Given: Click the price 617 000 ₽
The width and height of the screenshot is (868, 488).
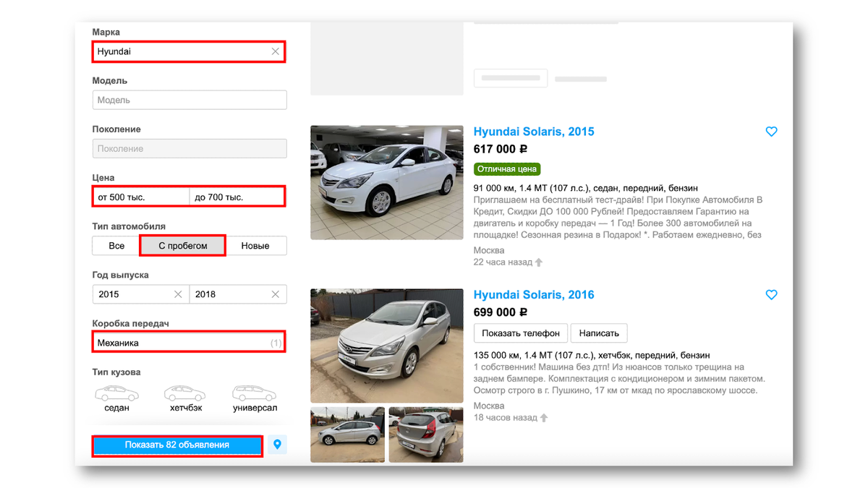Looking at the screenshot, I should [x=501, y=149].
